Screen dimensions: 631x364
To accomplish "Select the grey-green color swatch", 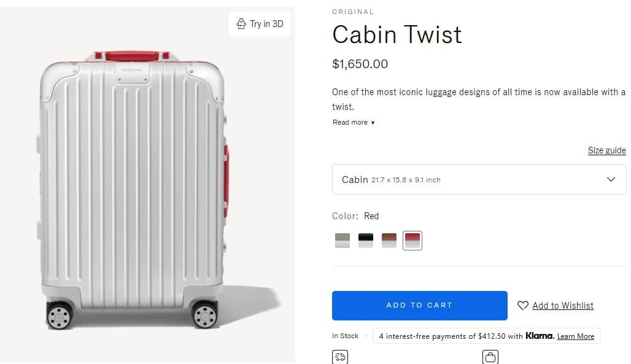I will point(343,240).
